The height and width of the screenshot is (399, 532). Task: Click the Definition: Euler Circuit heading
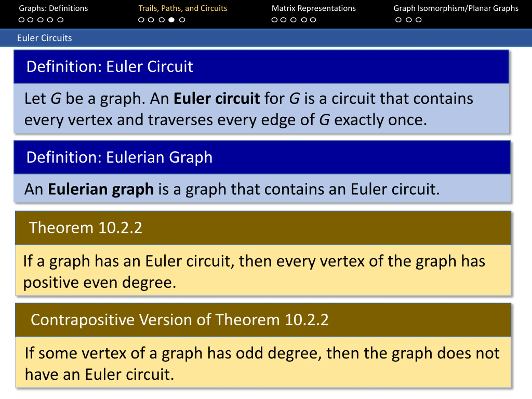tap(261, 67)
